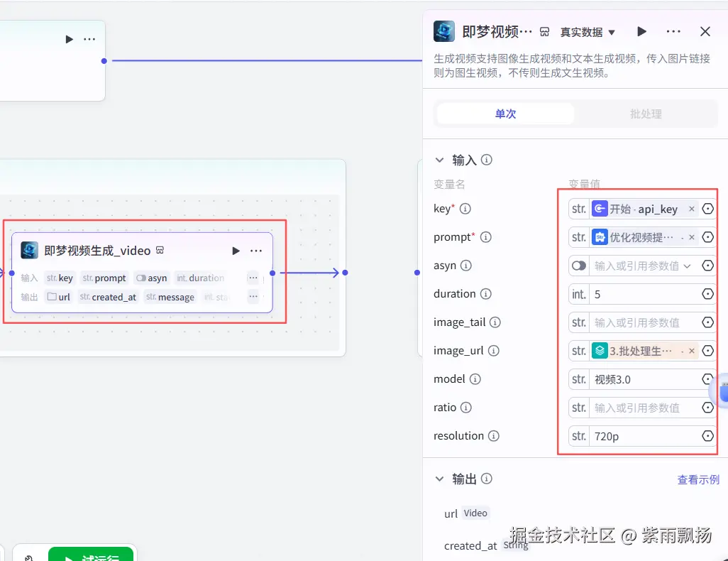The width and height of the screenshot is (728, 561).
Task: Click the url output tag on canvas node
Action: tap(59, 297)
